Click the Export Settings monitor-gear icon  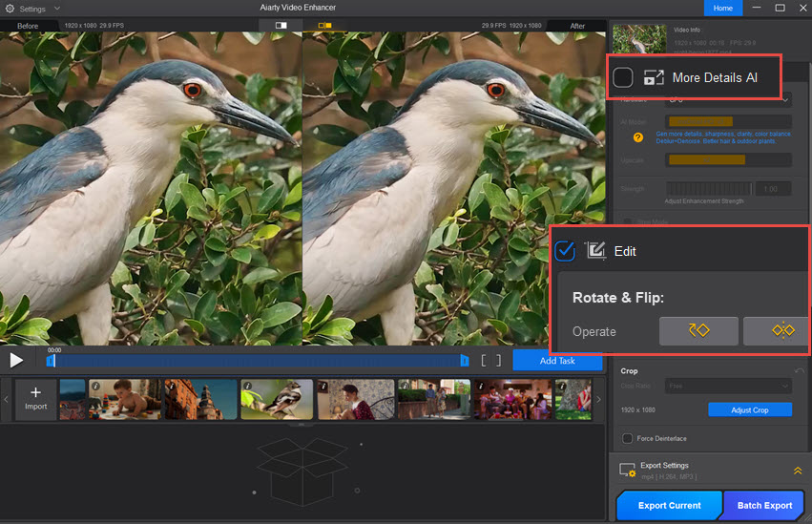click(x=627, y=470)
